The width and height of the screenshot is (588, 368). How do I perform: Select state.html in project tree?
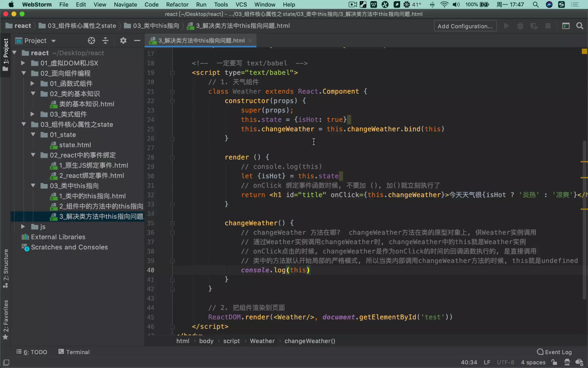coord(70,145)
